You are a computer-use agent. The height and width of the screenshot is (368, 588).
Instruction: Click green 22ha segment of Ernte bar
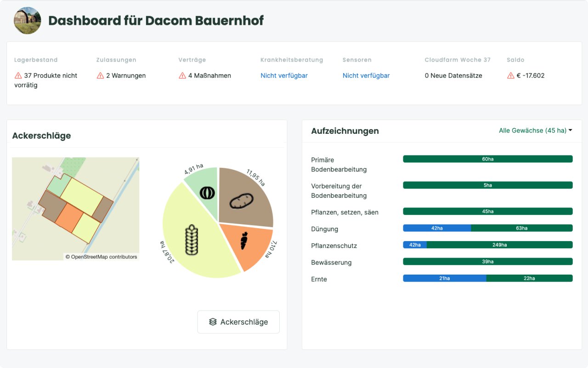(x=529, y=278)
